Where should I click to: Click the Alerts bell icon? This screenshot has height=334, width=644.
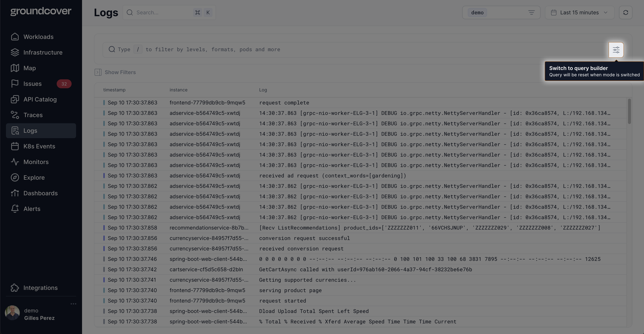click(15, 209)
